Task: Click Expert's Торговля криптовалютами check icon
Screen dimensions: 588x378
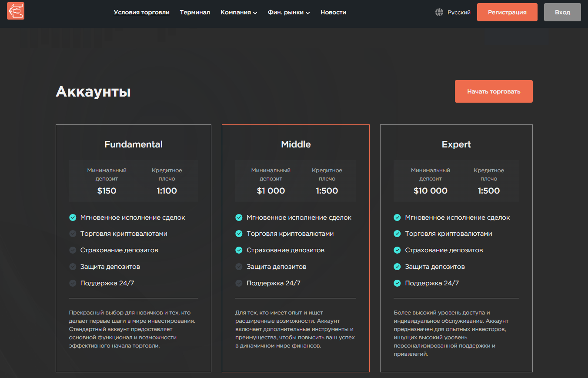Action: pyautogui.click(x=397, y=234)
